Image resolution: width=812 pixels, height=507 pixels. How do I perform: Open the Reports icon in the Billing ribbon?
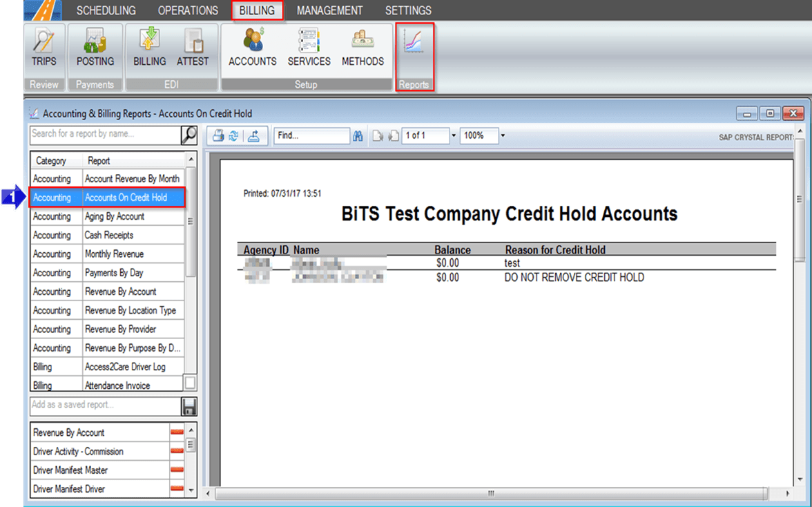point(414,48)
